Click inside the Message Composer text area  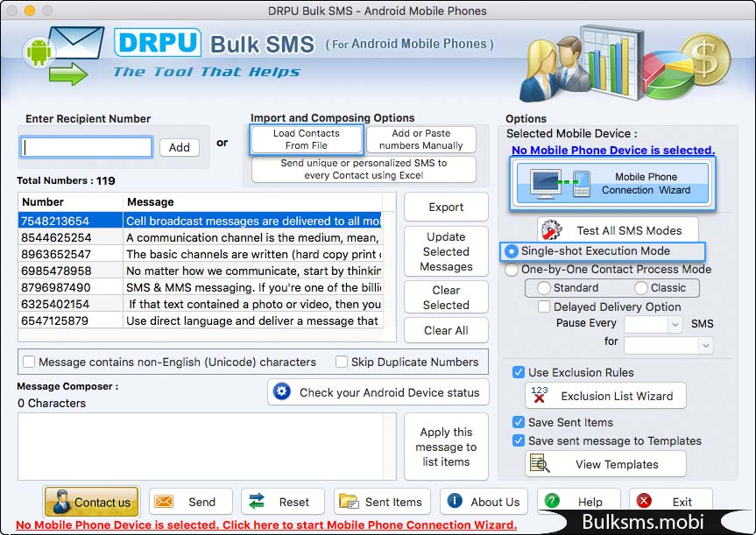[207, 447]
